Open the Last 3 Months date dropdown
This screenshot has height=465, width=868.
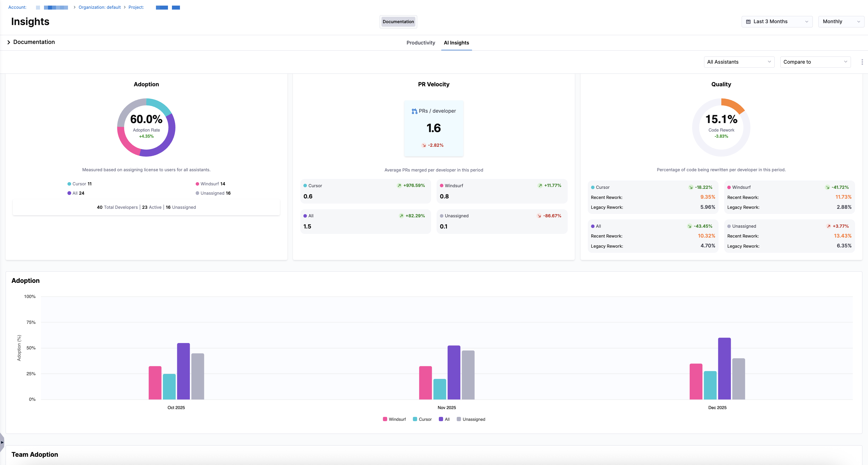[x=777, y=22]
